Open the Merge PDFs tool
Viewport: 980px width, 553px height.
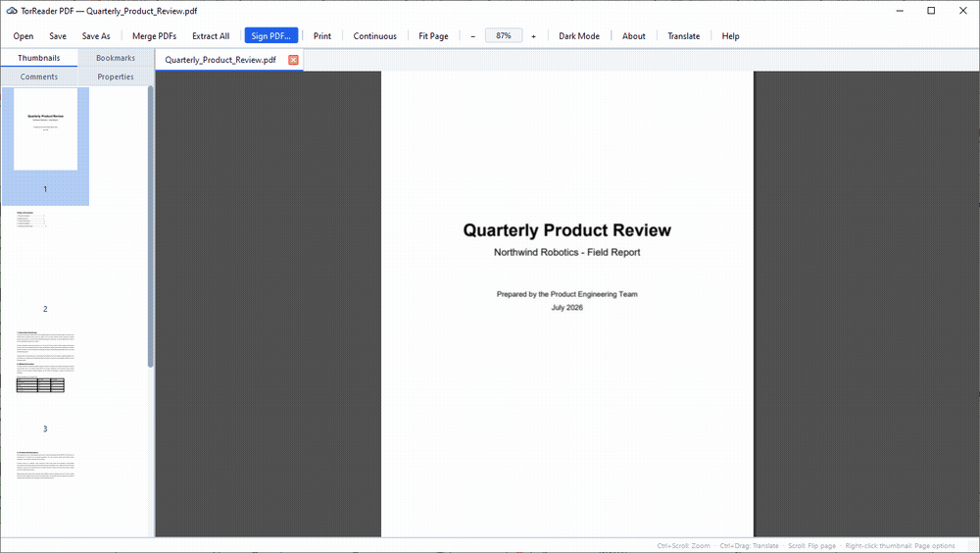(x=155, y=36)
